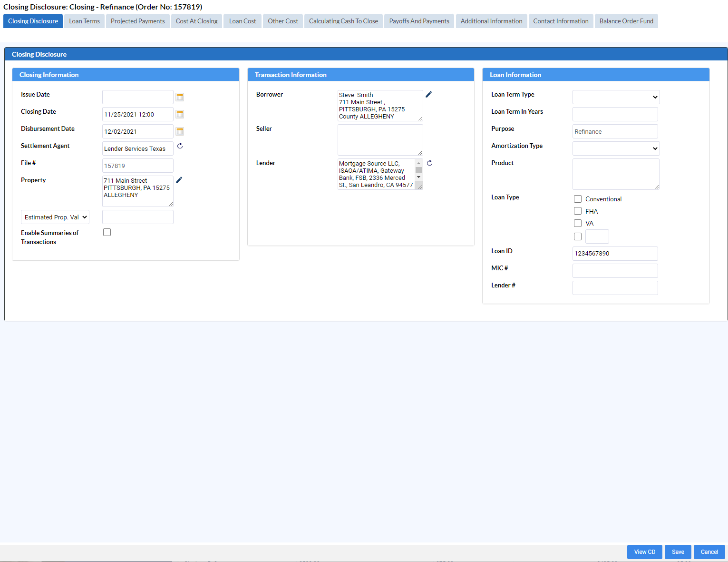Image resolution: width=728 pixels, height=562 pixels.
Task: Check the other loan type checkbox
Action: 578,237
